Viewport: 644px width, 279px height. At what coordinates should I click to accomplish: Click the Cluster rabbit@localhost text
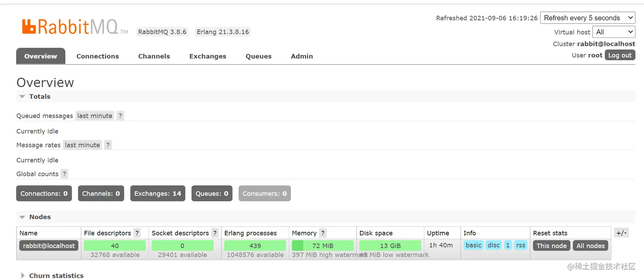(x=594, y=44)
